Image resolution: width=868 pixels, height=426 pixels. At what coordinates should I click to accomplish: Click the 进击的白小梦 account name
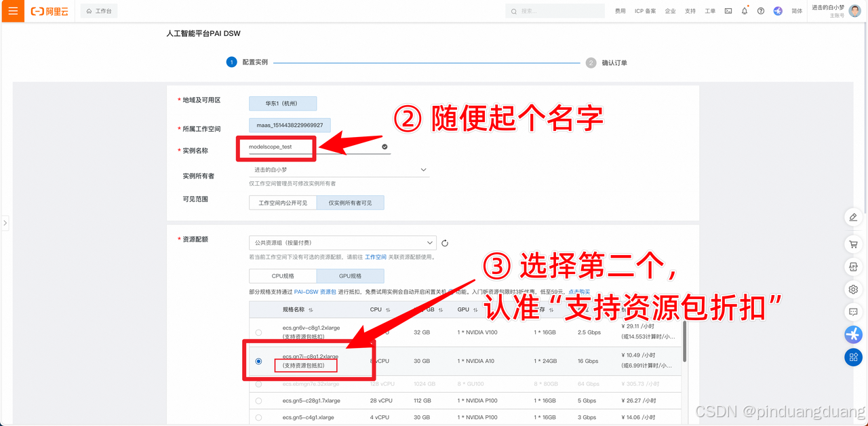coord(828,7)
